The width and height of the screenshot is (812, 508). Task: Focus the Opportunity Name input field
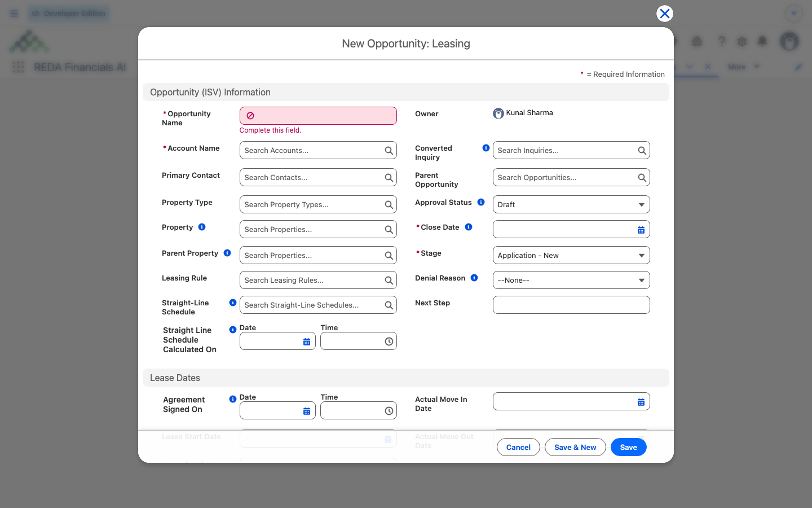pos(318,116)
